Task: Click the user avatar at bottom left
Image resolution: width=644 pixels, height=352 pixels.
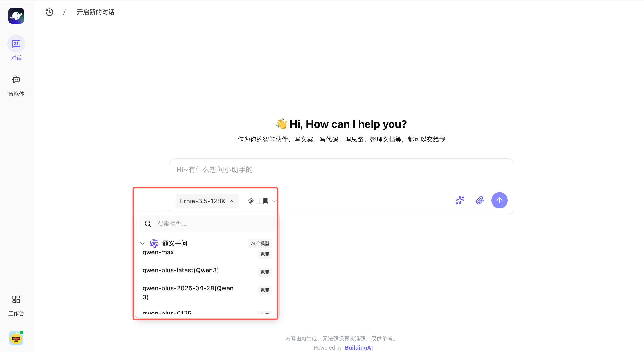Action: pyautogui.click(x=16, y=338)
